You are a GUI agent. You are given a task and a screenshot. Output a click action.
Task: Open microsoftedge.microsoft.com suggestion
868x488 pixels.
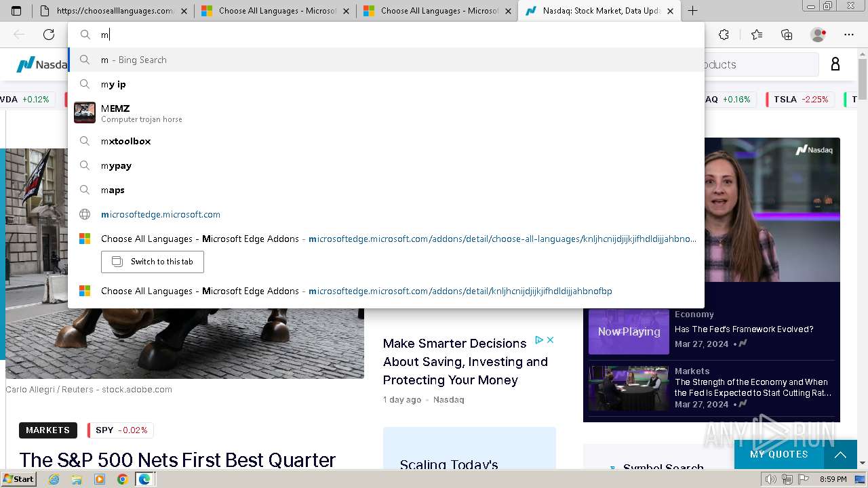coord(387,214)
